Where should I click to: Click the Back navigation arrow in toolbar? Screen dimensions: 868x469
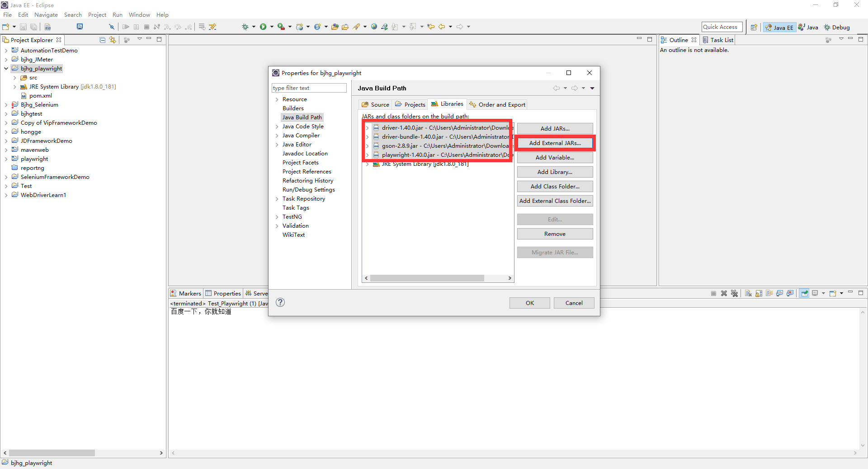coord(442,27)
